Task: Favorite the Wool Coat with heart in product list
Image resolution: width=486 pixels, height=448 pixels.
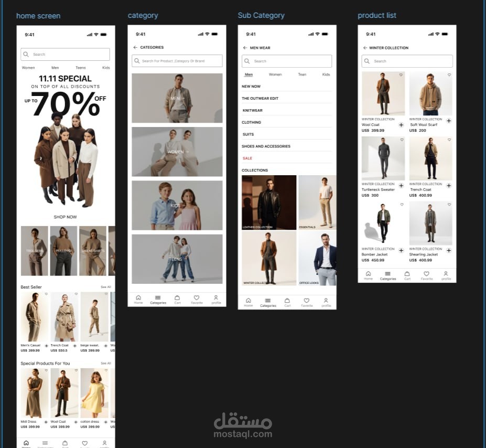Action: click(x=401, y=75)
